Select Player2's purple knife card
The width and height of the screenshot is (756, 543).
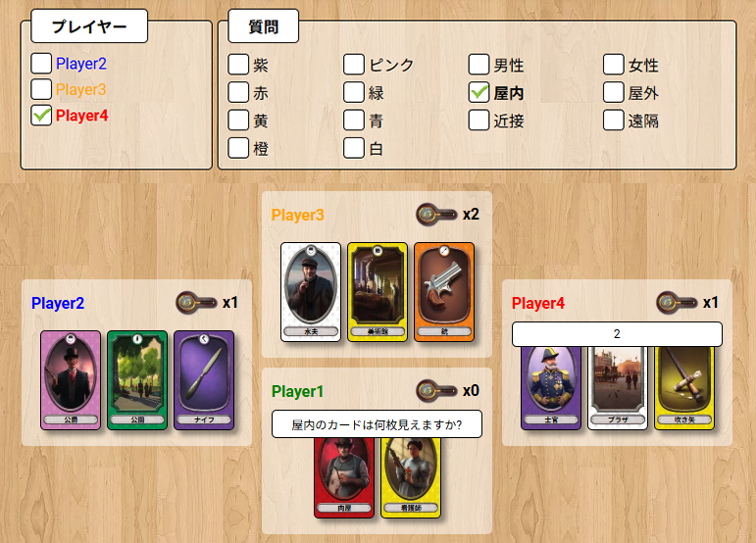click(204, 380)
